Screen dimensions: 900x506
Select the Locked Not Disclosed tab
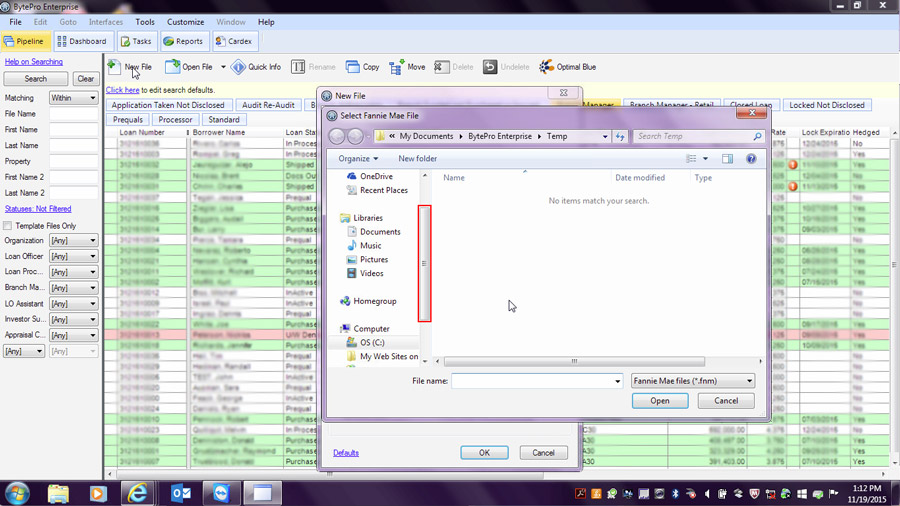click(x=827, y=105)
